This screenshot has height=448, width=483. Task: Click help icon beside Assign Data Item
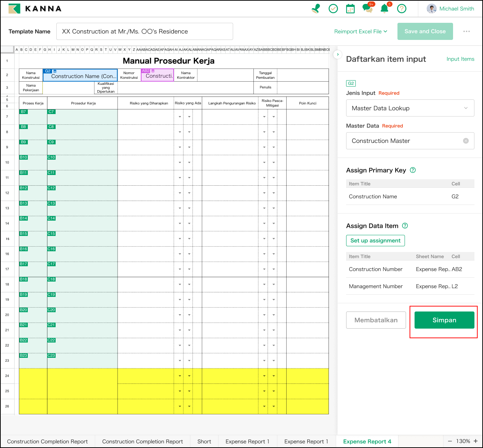[405, 226]
